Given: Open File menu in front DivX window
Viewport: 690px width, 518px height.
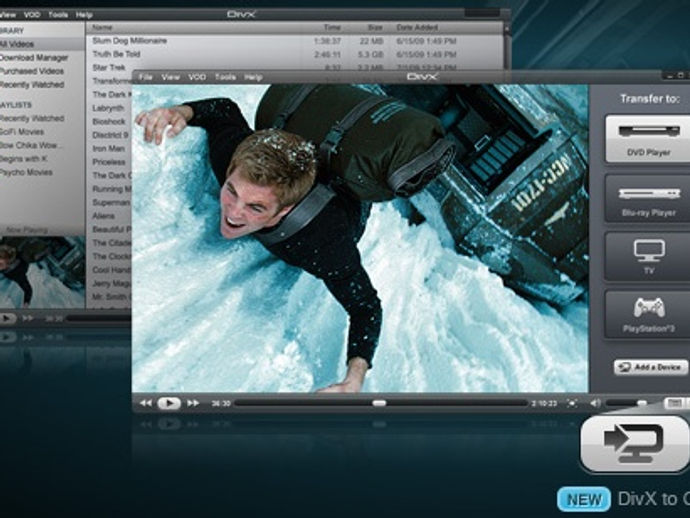Looking at the screenshot, I should click(x=145, y=77).
